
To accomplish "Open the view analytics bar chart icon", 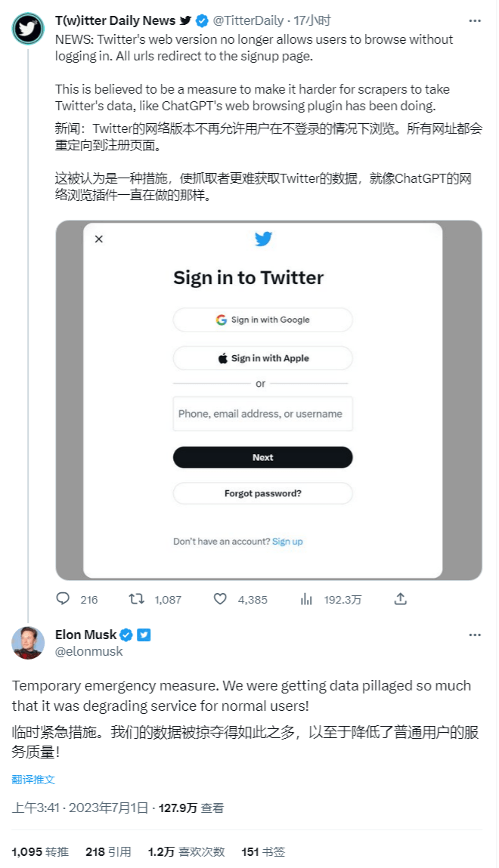I will (306, 599).
